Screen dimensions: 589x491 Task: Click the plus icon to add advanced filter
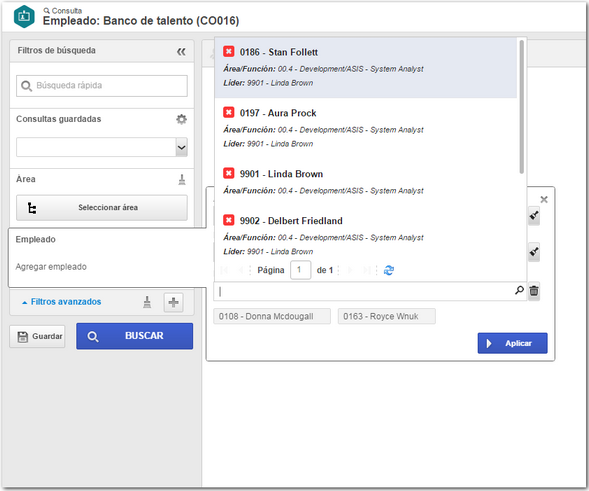tap(174, 302)
